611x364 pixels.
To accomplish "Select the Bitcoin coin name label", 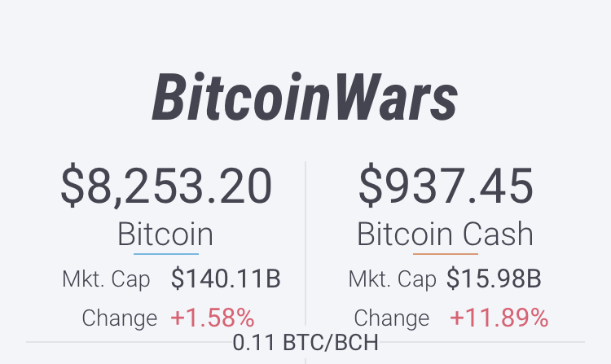I will (x=165, y=235).
